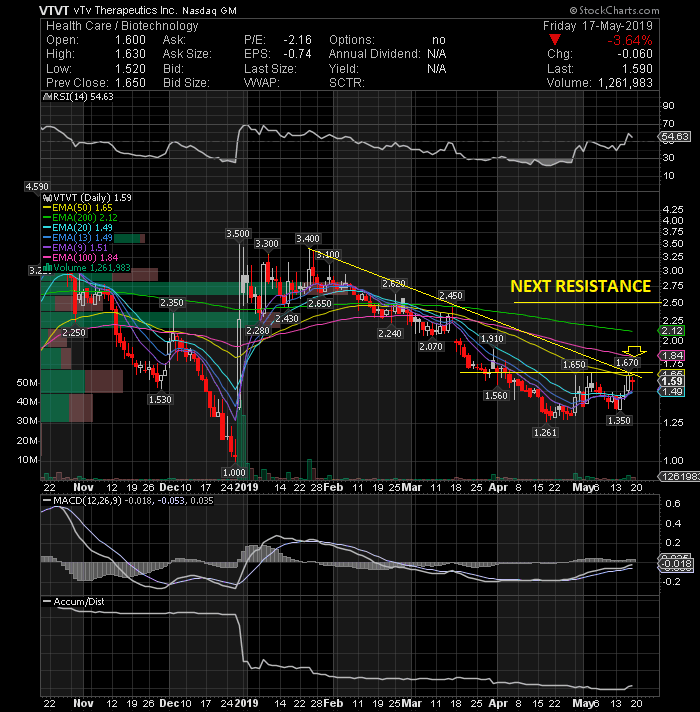Click the EMA(9) 1.51 legend entry
This screenshot has height=712, width=700.
(x=76, y=247)
